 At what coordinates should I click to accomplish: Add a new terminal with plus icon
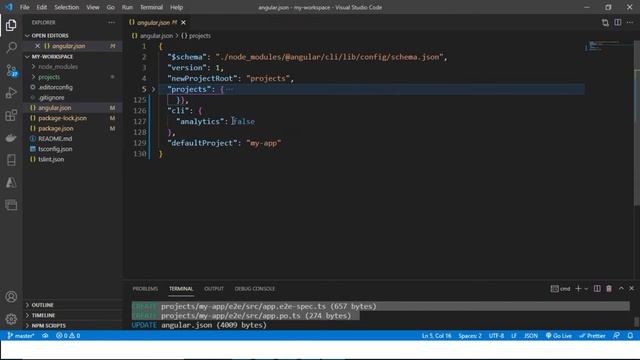[x=578, y=289]
